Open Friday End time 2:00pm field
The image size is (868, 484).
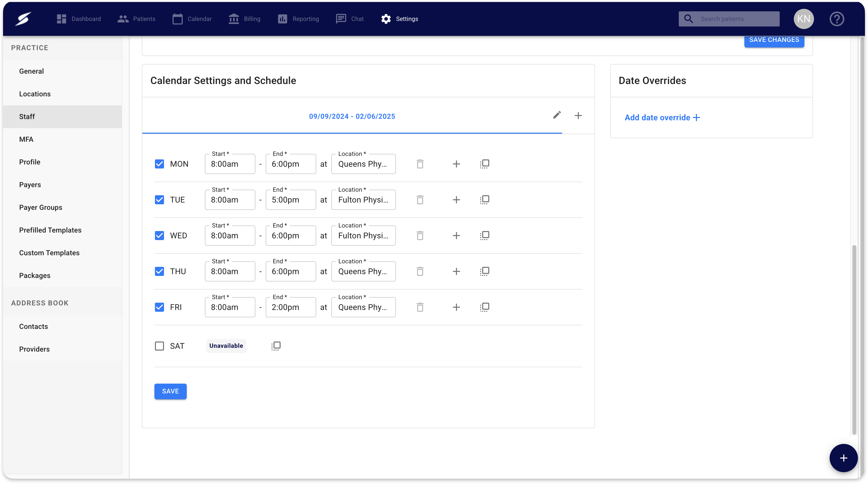click(291, 307)
